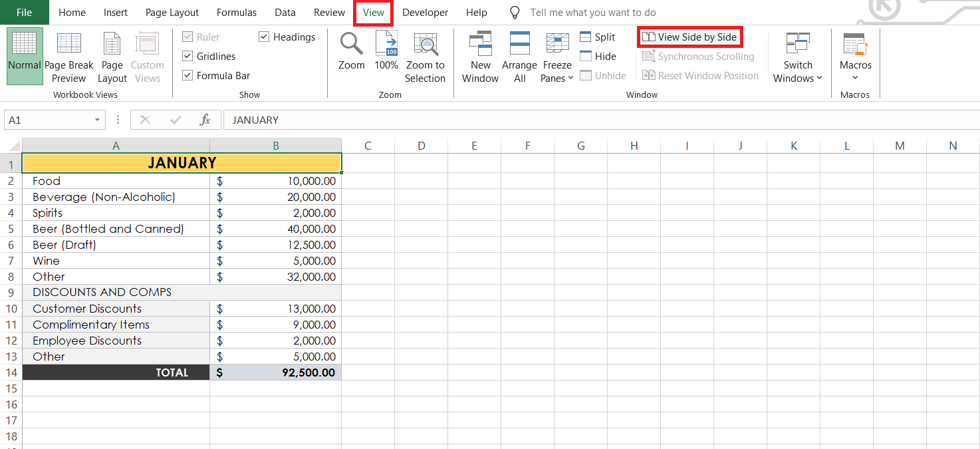This screenshot has width=980, height=449.
Task: Select column A header
Action: pyautogui.click(x=116, y=146)
